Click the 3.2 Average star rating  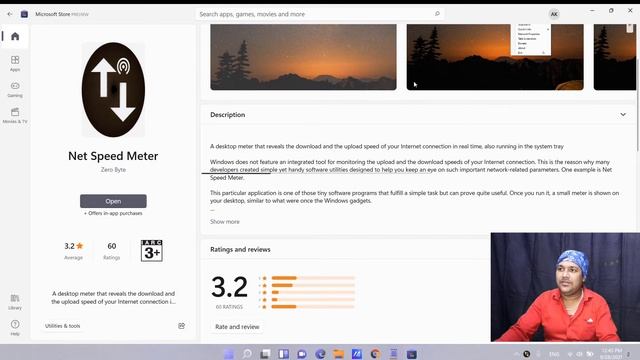click(73, 251)
